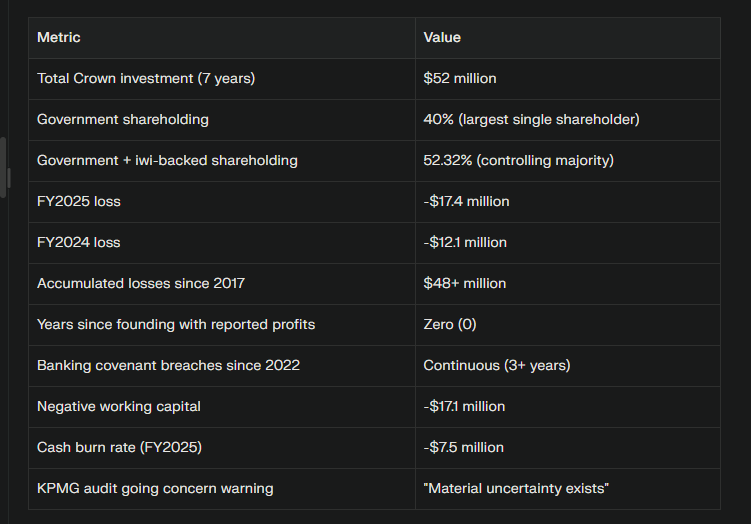
Task: Click the "Continuous (3+ years)" value cell
Action: pyautogui.click(x=497, y=365)
